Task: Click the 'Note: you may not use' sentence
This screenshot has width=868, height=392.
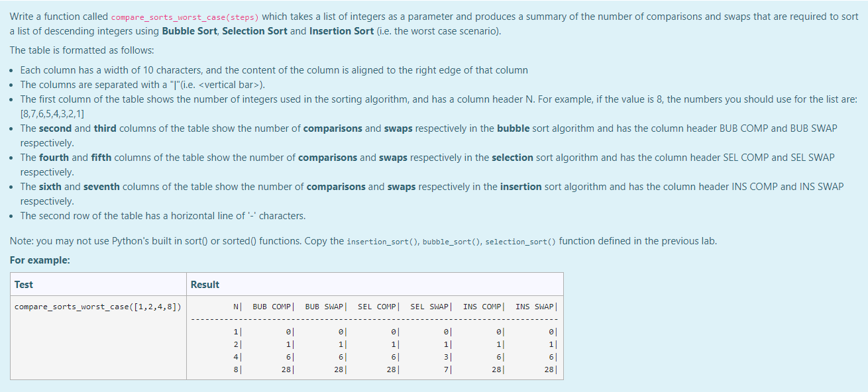Action: 364,241
